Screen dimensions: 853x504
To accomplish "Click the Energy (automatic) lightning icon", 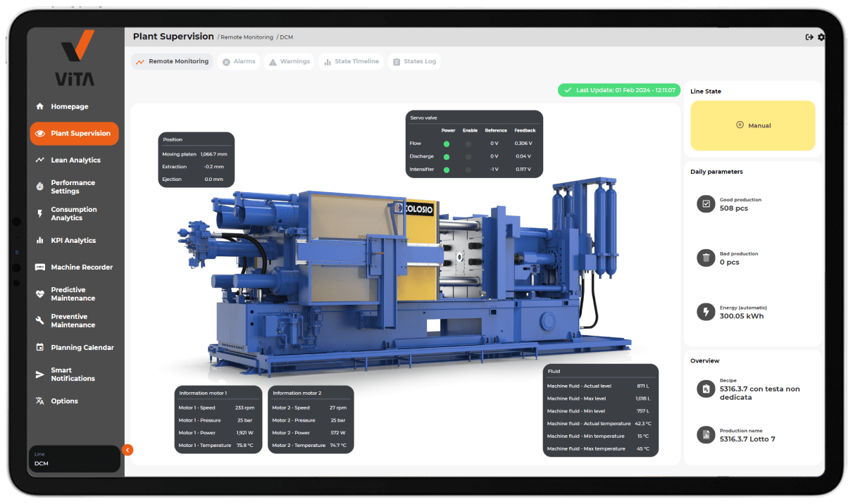I will click(x=706, y=312).
